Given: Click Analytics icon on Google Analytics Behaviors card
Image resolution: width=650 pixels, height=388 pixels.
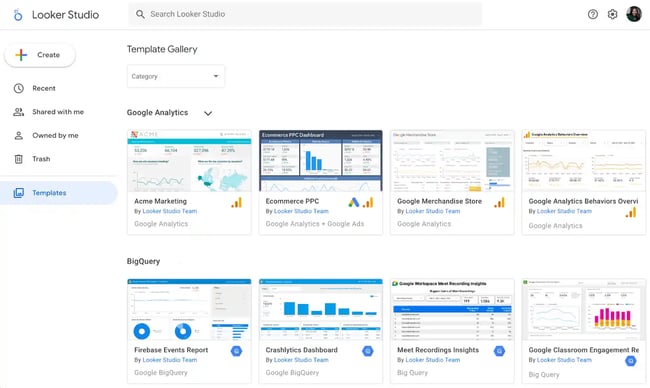Looking at the screenshot, I should [x=631, y=213].
